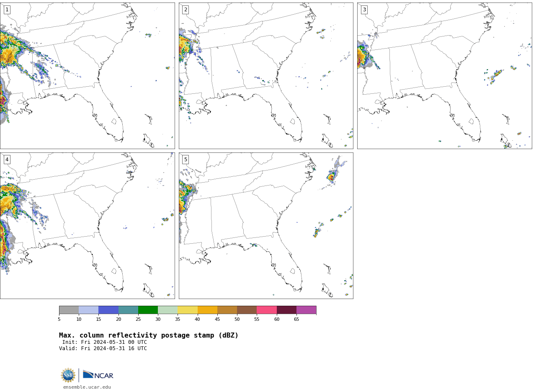Click the brown 50-55 dBZ swatch
The height and width of the screenshot is (392, 536).
247,310
